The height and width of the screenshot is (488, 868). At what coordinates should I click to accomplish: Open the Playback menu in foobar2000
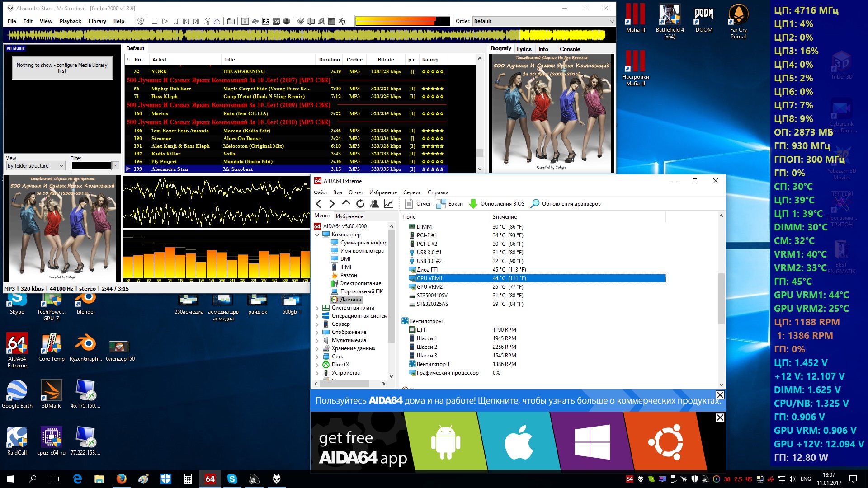(70, 21)
